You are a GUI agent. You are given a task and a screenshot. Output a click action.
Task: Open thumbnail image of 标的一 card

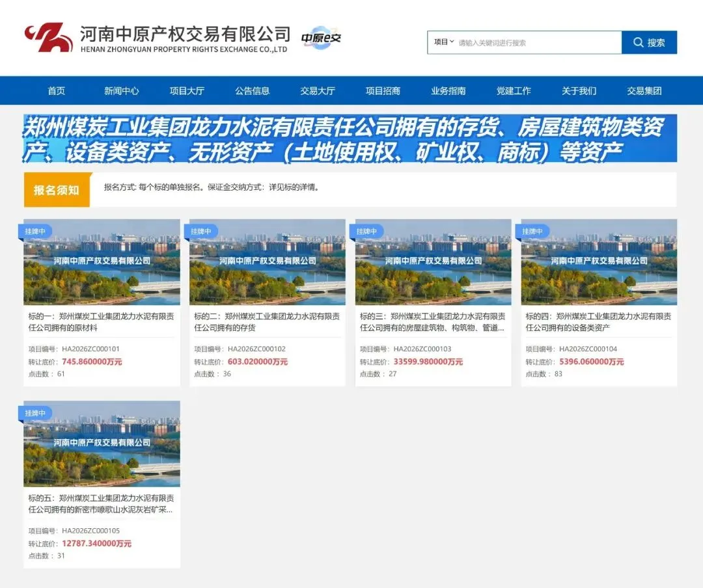pos(102,262)
